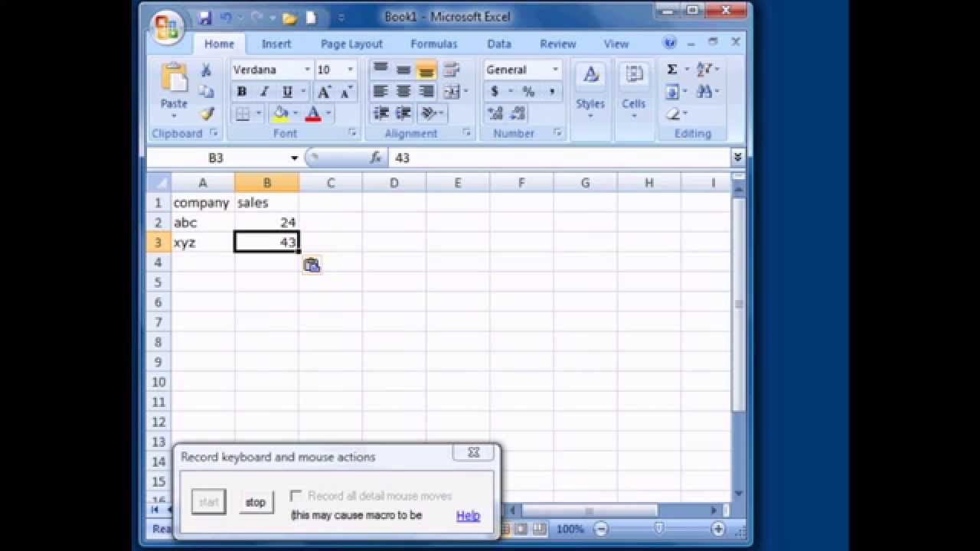Toggle Bold formatting
Screen dimensions: 980x551
(x=242, y=92)
